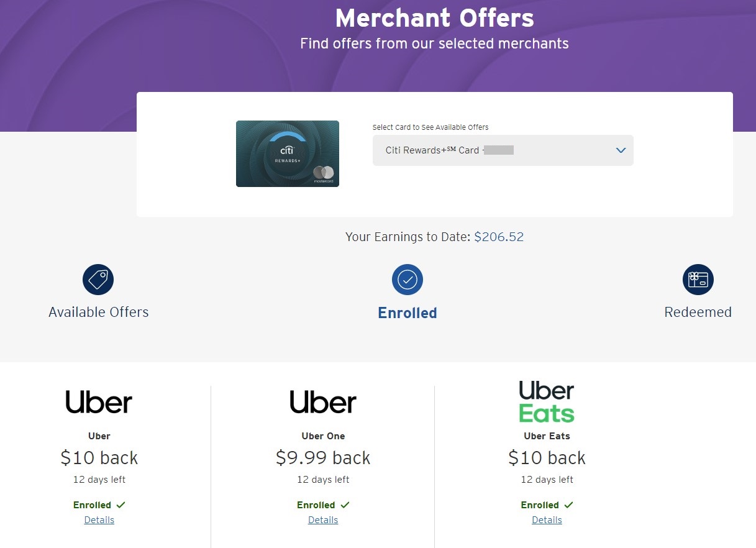Toggle enrollment on the Uber One offer
756x548 pixels.
click(322, 505)
